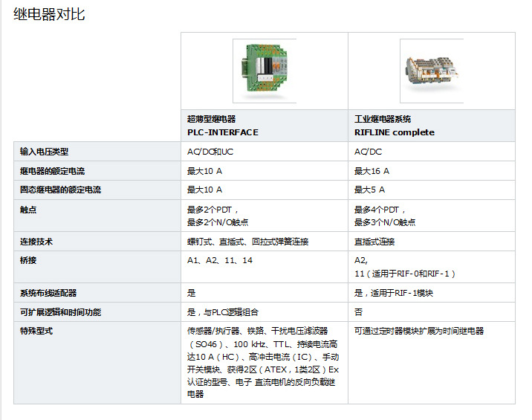Select the 固态继电器的额定电流 row header

point(59,190)
